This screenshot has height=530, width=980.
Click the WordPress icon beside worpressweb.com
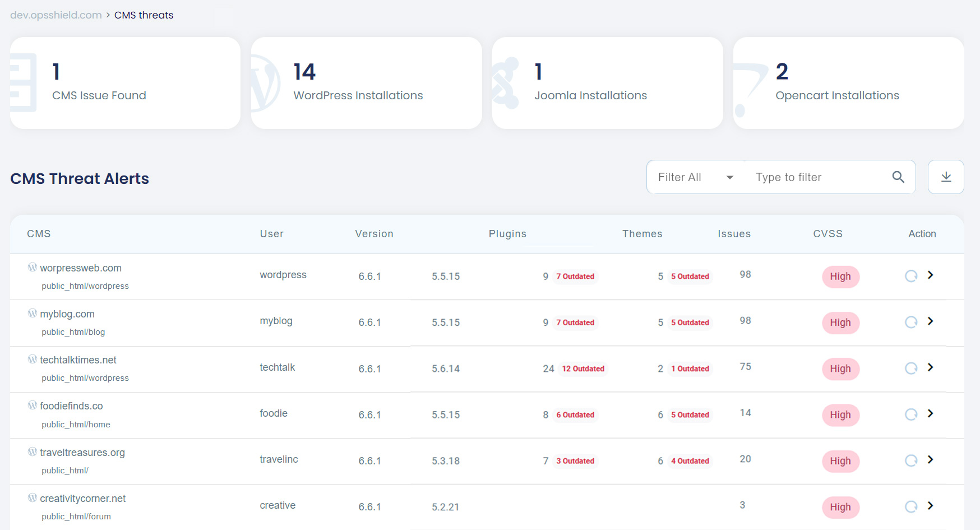[33, 267]
